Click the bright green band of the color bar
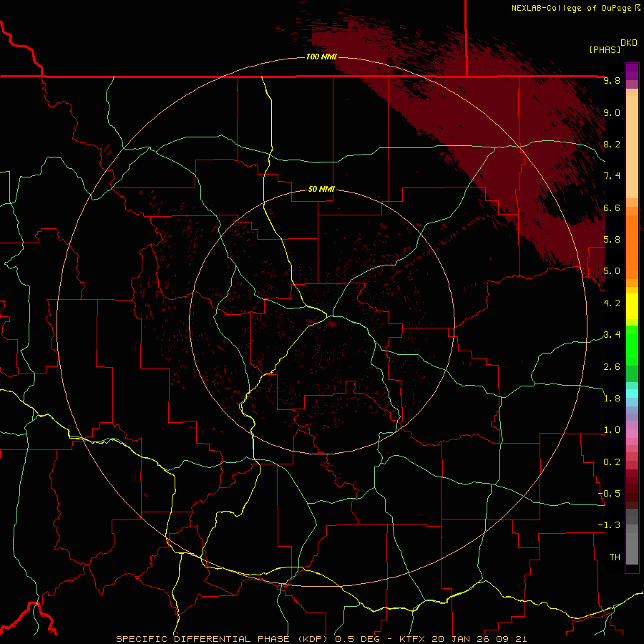The width and height of the screenshot is (644, 644). pos(632,345)
